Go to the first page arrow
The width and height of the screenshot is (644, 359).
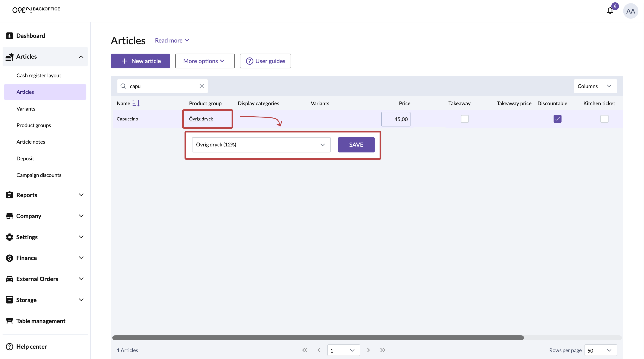305,350
